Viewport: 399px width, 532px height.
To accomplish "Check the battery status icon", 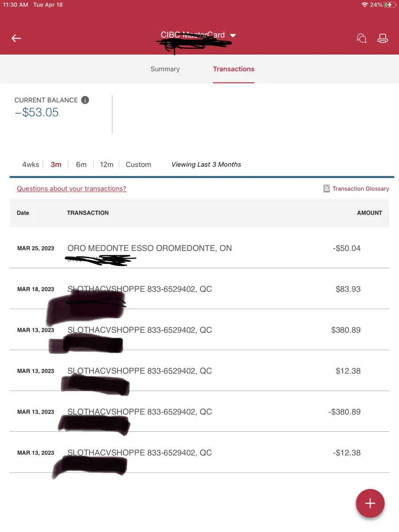I will 389,5.
